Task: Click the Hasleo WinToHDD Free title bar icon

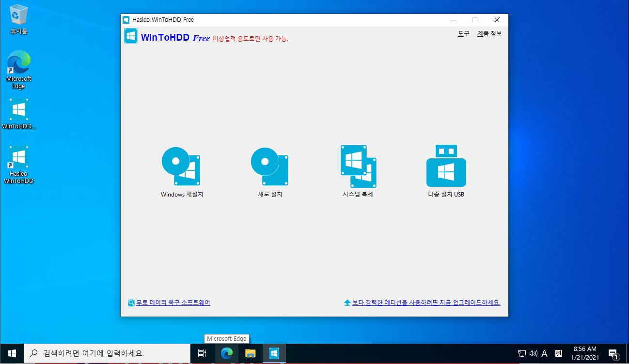Action: pos(126,20)
